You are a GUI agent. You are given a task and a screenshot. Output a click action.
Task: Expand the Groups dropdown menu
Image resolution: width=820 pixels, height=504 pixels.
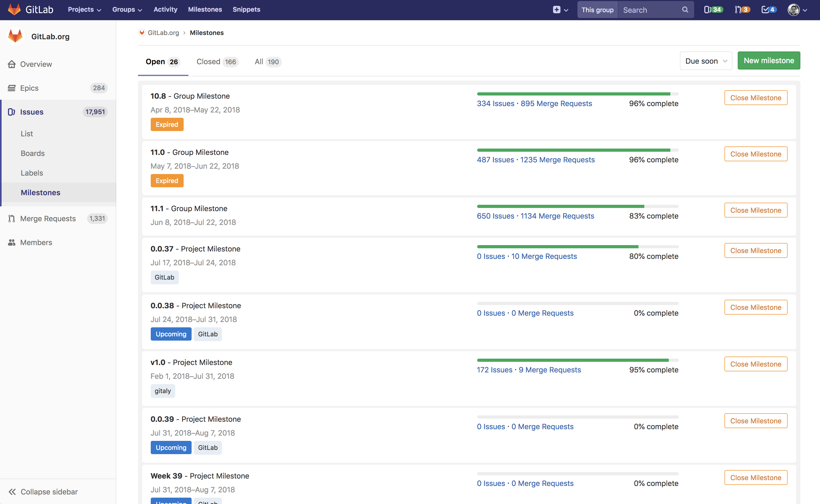coord(127,10)
